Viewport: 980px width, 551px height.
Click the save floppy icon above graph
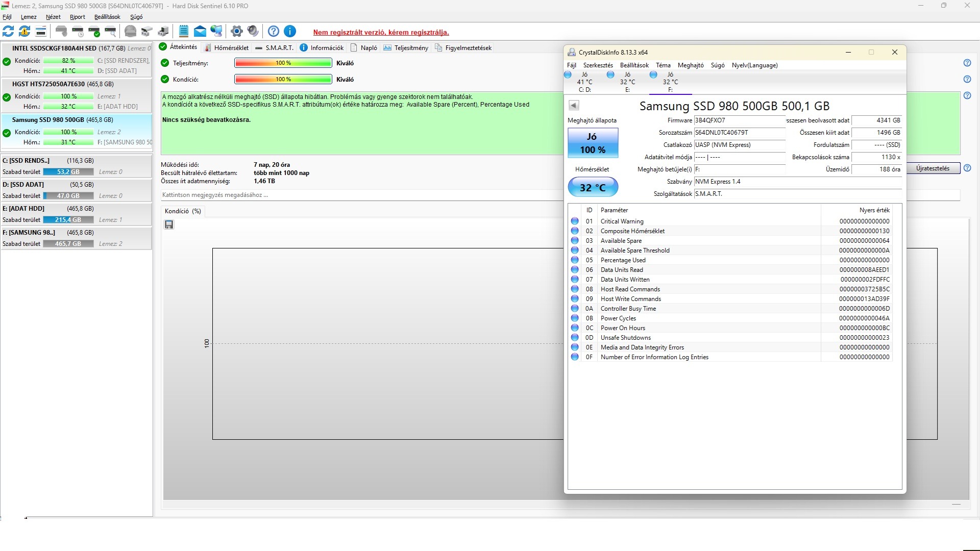(169, 225)
